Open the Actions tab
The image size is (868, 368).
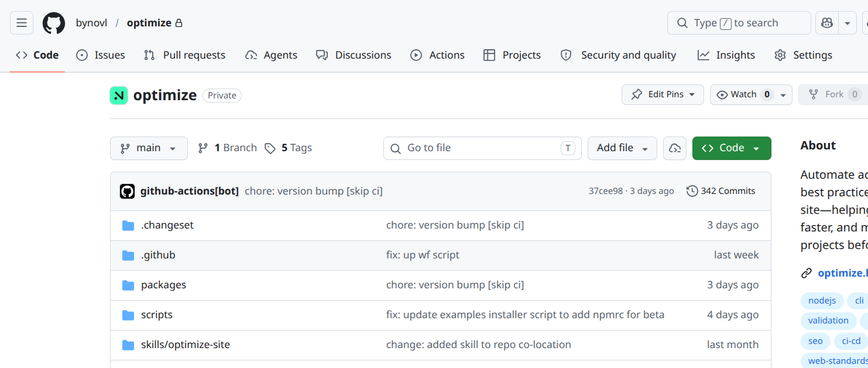click(437, 55)
